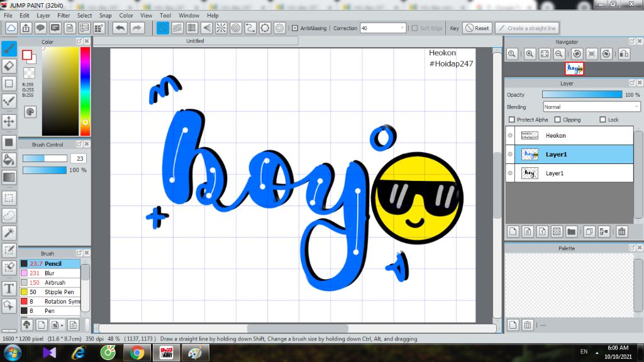644x362 pixels.
Task: Zoom out using the Navigator
Action: (x=559, y=54)
